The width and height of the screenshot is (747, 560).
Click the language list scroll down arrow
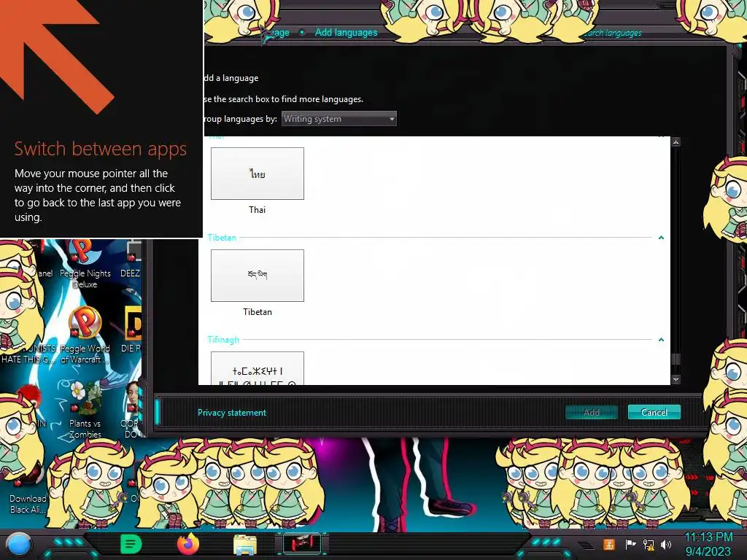tap(676, 379)
